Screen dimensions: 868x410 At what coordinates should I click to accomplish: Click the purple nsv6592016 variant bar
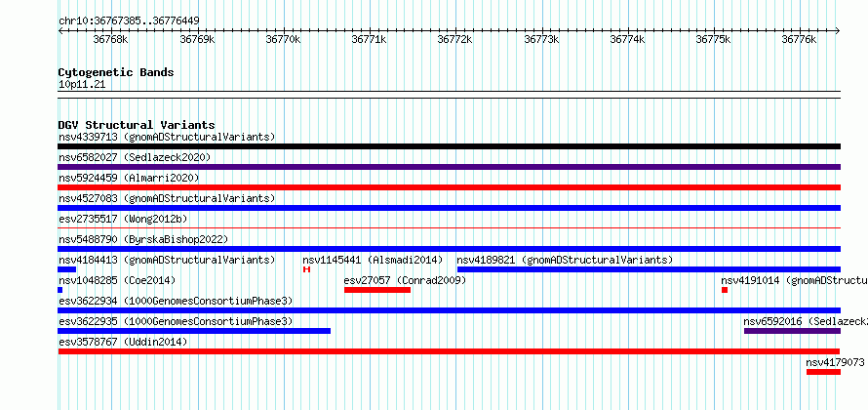792,331
